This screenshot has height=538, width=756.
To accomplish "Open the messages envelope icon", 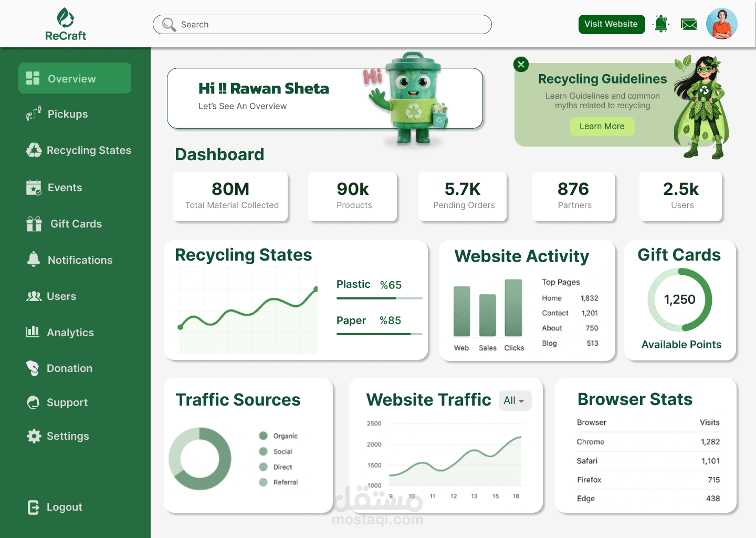I will (x=689, y=24).
